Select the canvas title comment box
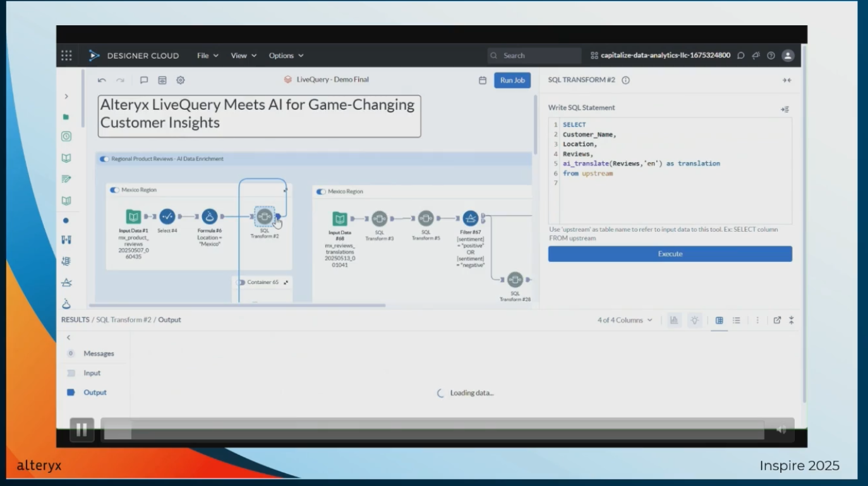868x486 pixels. 259,116
